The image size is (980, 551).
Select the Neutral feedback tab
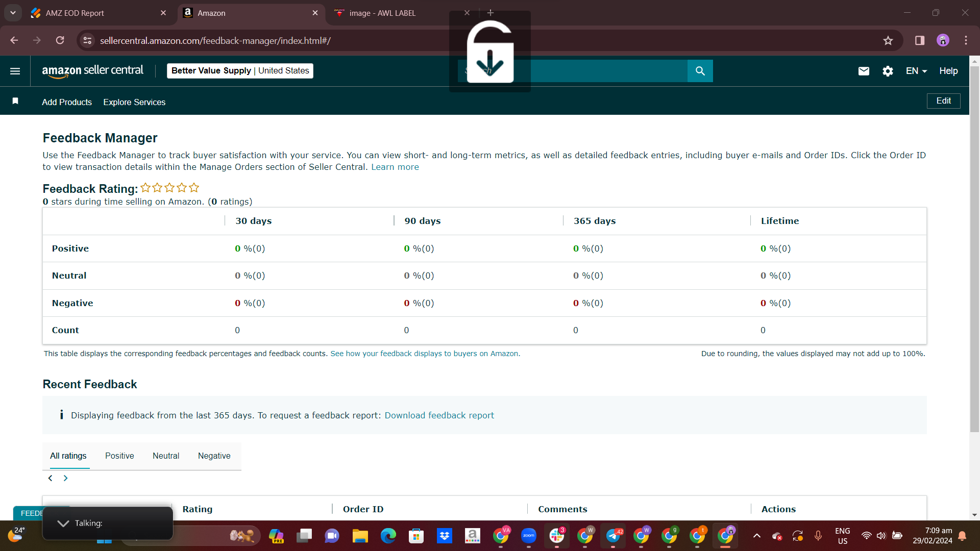(x=166, y=456)
